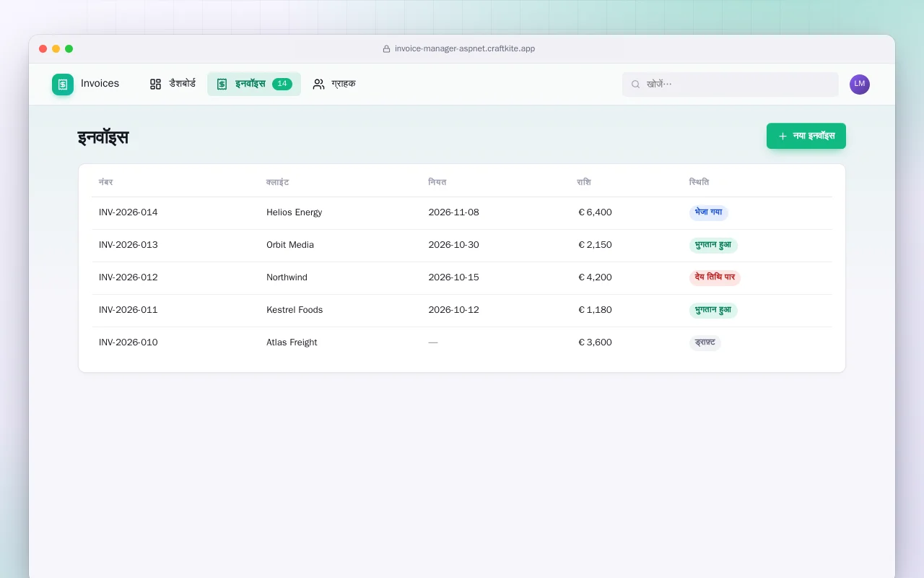Open the LM user avatar
The width and height of the screenshot is (924, 578).
tap(860, 85)
